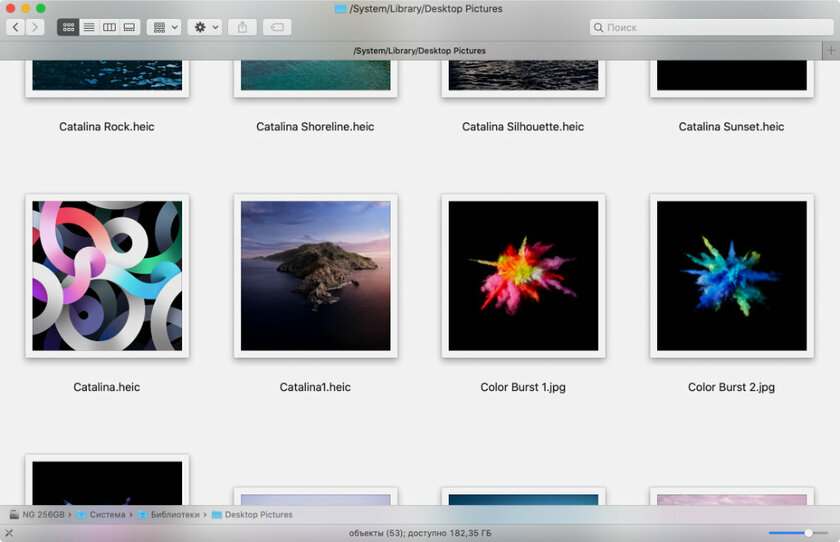Add a new tab with plus button
Image resolution: width=840 pixels, height=542 pixels.
point(831,50)
